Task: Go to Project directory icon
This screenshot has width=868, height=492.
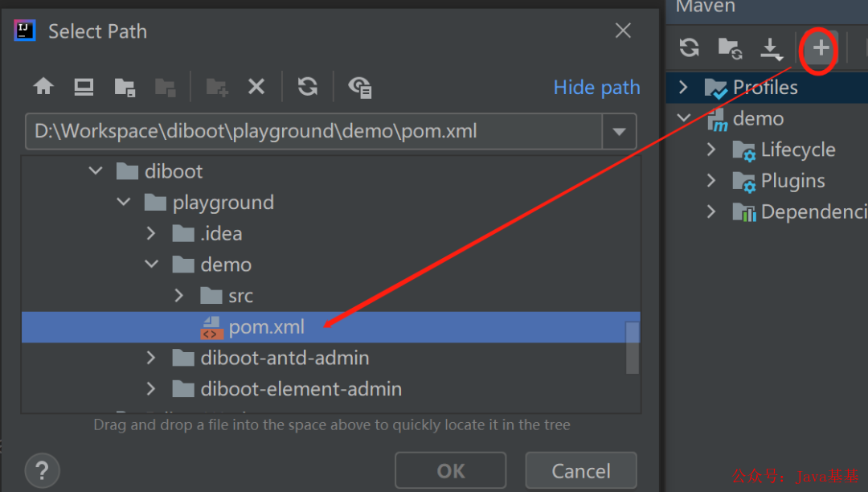Action: click(x=125, y=88)
